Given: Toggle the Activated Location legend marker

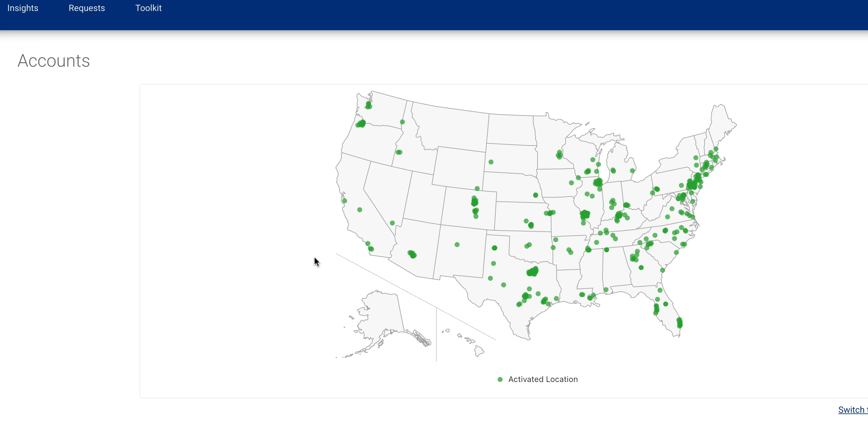Looking at the screenshot, I should point(500,379).
